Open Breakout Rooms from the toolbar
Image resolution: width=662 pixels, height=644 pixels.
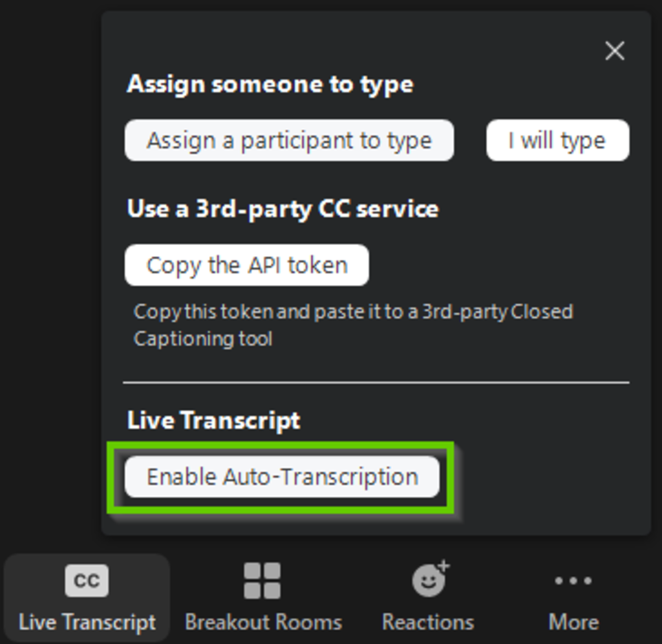263,596
